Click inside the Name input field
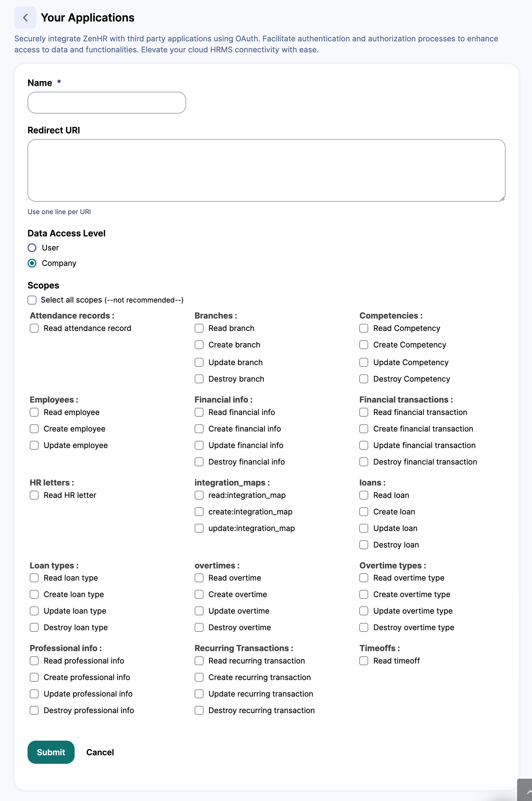Screen dimensions: 532x801 (x=106, y=103)
